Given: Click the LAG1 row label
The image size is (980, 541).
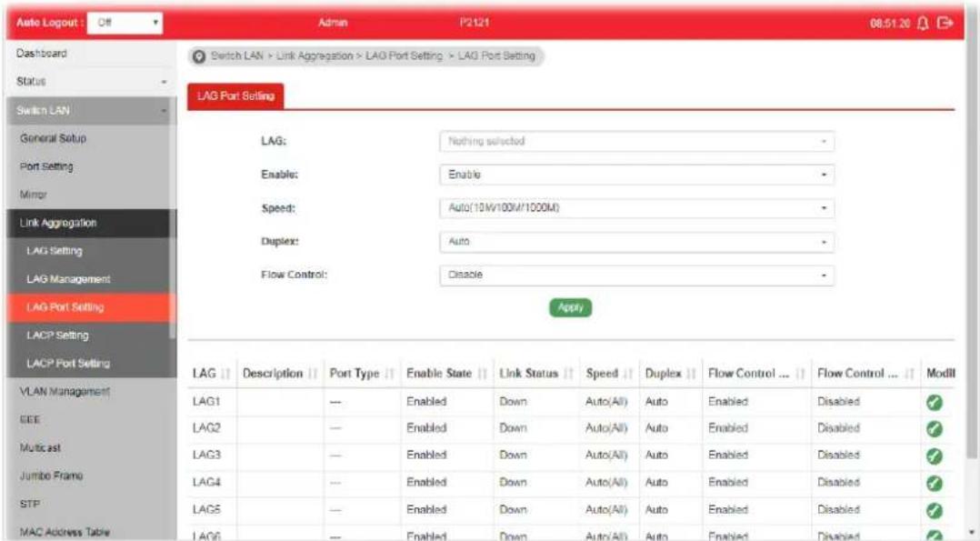Looking at the screenshot, I should pos(206,402).
